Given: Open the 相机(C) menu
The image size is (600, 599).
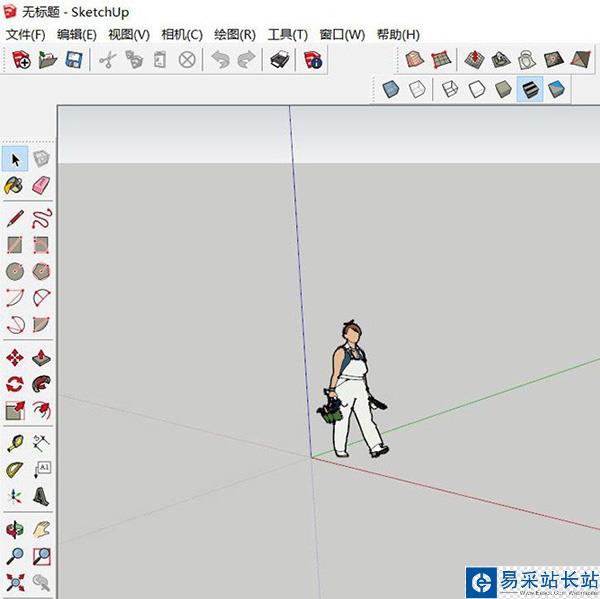Looking at the screenshot, I should (182, 35).
